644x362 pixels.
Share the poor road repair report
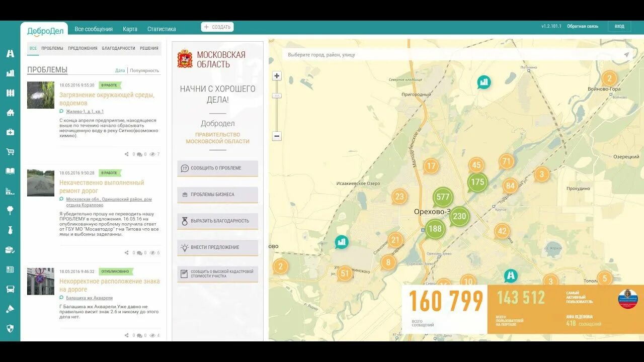coord(127,253)
